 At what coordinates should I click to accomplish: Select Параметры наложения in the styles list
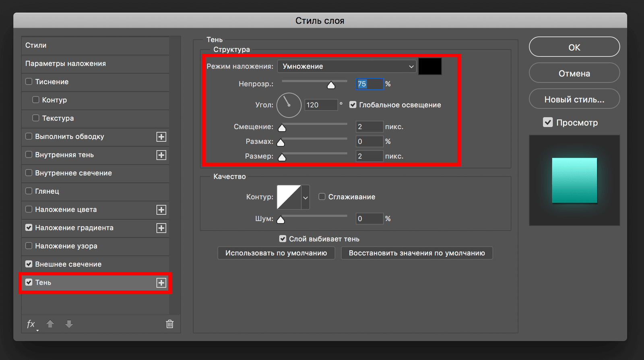[x=66, y=64]
